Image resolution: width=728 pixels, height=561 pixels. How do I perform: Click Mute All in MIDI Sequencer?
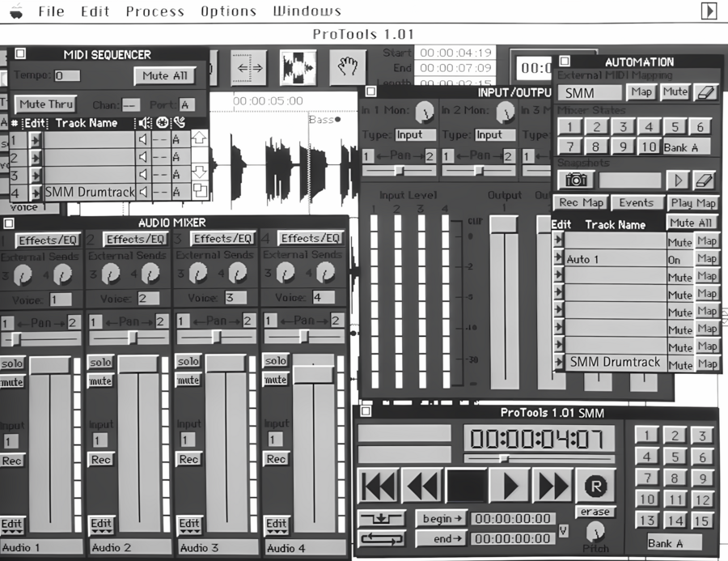pos(165,76)
